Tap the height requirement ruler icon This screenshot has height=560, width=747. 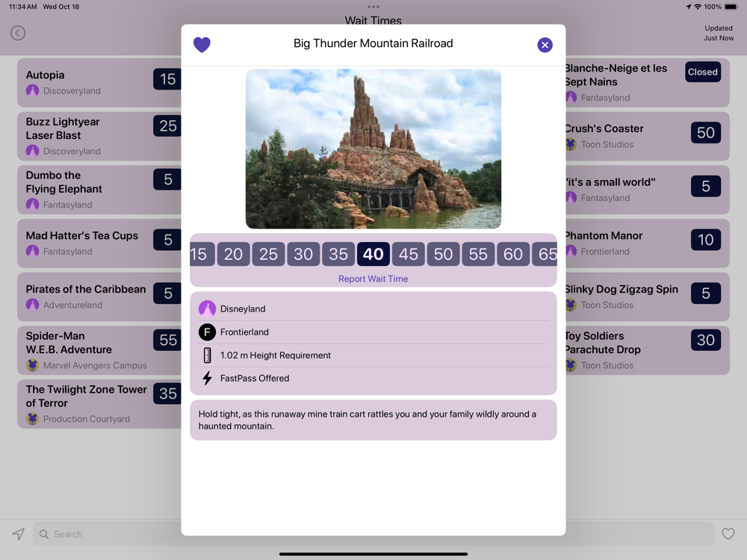coord(207,355)
